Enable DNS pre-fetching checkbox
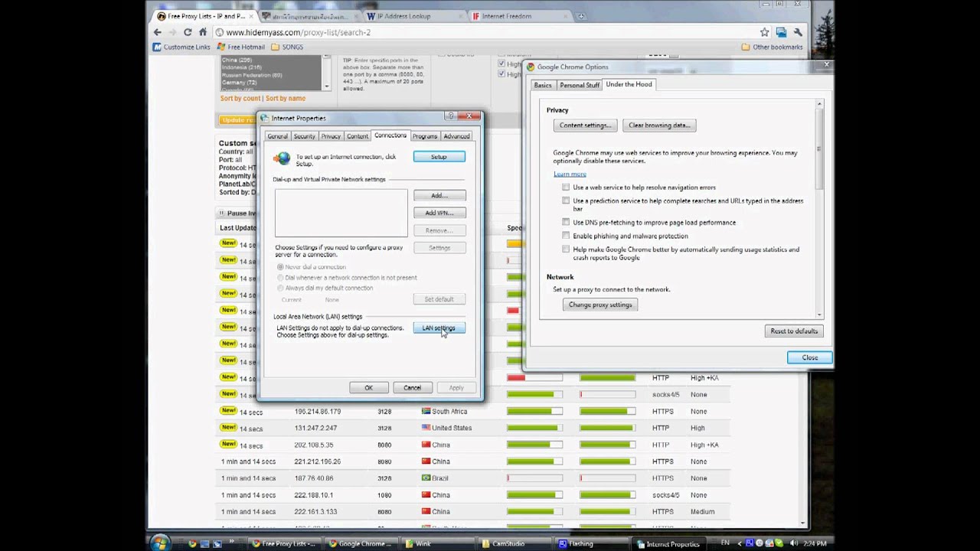This screenshot has height=551, width=980. pyautogui.click(x=566, y=222)
